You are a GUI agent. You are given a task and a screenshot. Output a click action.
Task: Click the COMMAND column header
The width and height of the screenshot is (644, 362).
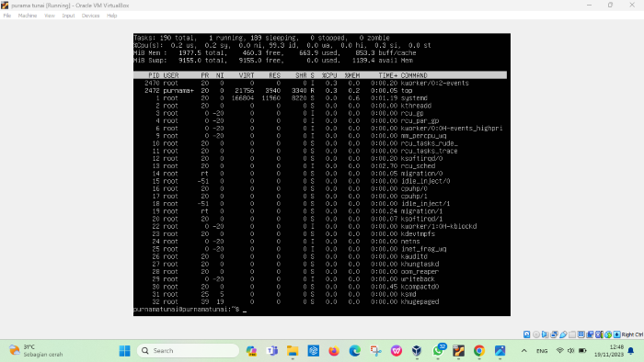[x=414, y=75]
